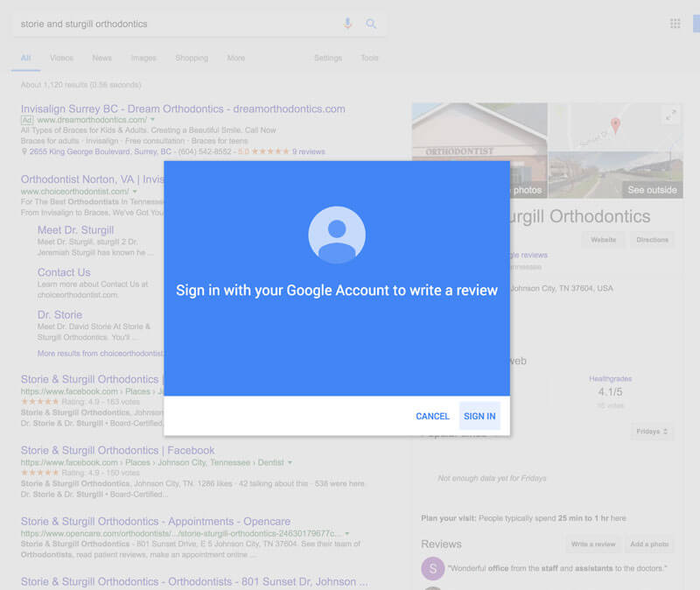Click the account avatar icon in dialog
700x590 pixels.
coord(337,235)
